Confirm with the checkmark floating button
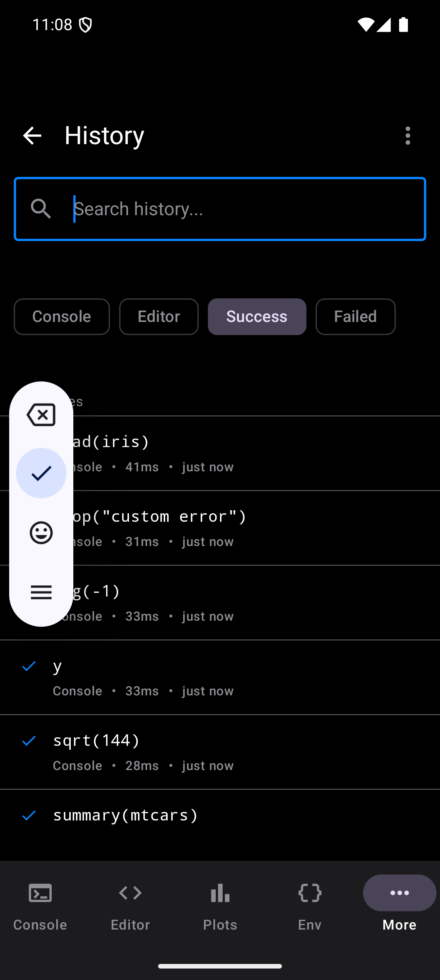 pos(41,473)
